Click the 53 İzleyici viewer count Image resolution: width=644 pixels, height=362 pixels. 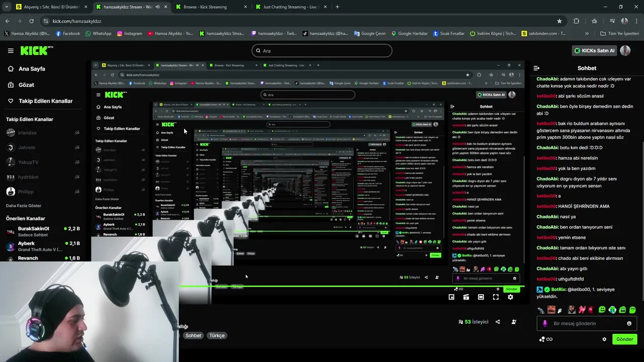473,322
